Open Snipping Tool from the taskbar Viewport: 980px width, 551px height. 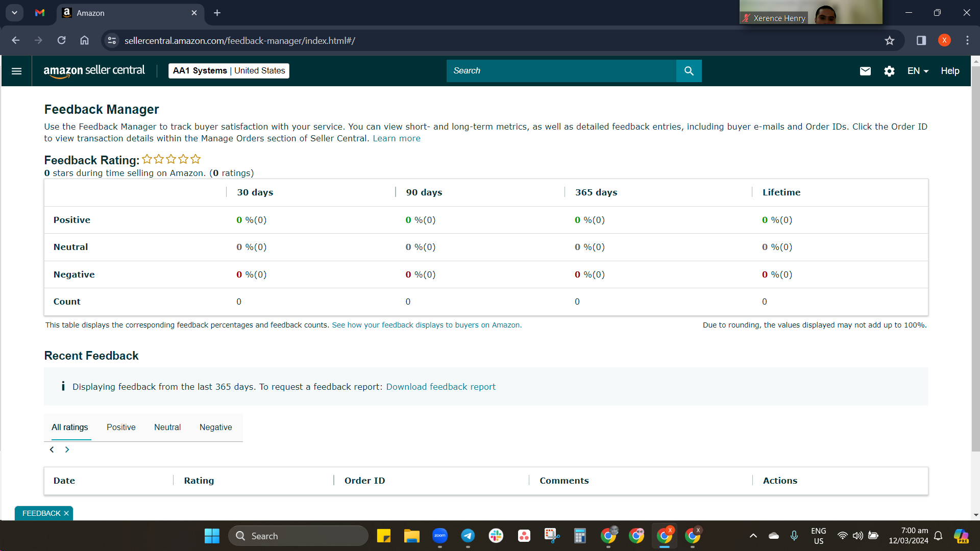click(552, 536)
